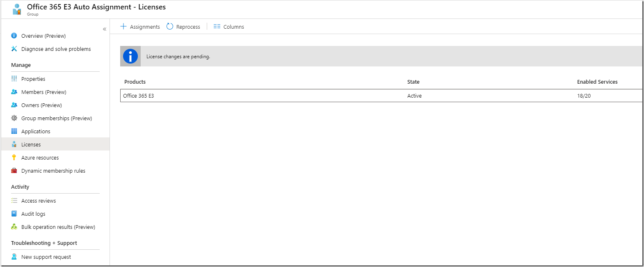Open Audit logs
644x267 pixels.
pyautogui.click(x=33, y=214)
